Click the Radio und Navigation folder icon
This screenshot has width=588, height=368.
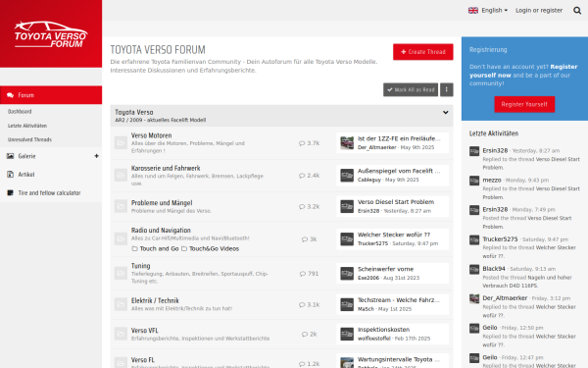click(x=121, y=238)
